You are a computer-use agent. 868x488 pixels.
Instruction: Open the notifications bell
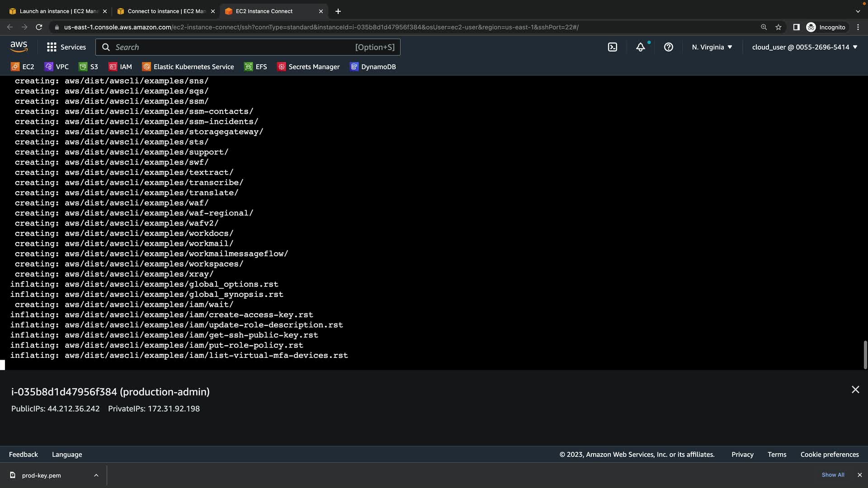(x=640, y=47)
